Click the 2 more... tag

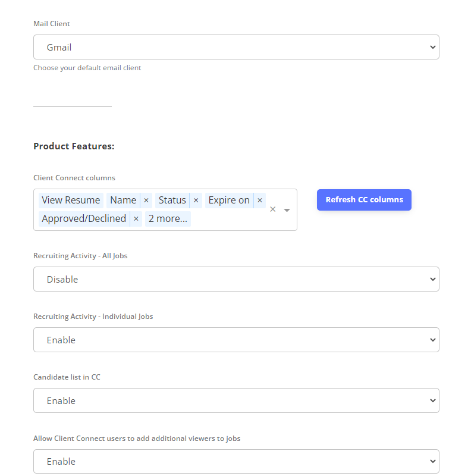168,219
